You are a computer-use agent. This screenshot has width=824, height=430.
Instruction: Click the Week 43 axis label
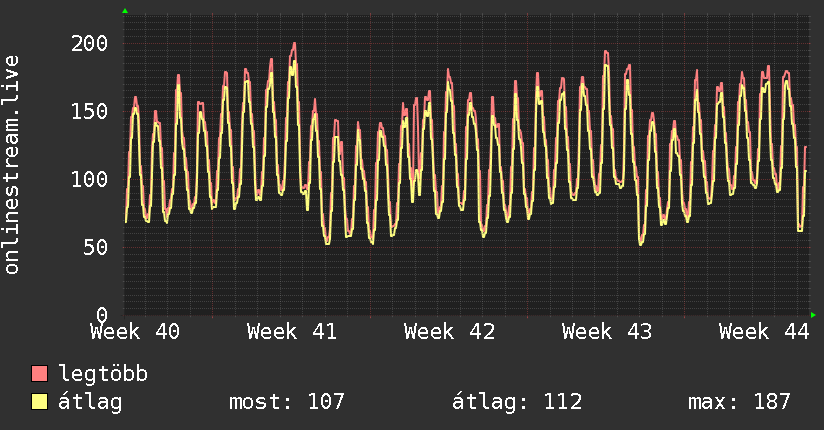(606, 332)
